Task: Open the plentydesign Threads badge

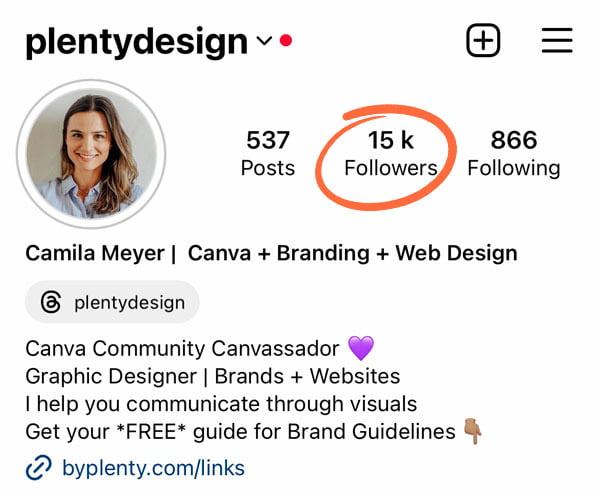Action: coord(112,302)
